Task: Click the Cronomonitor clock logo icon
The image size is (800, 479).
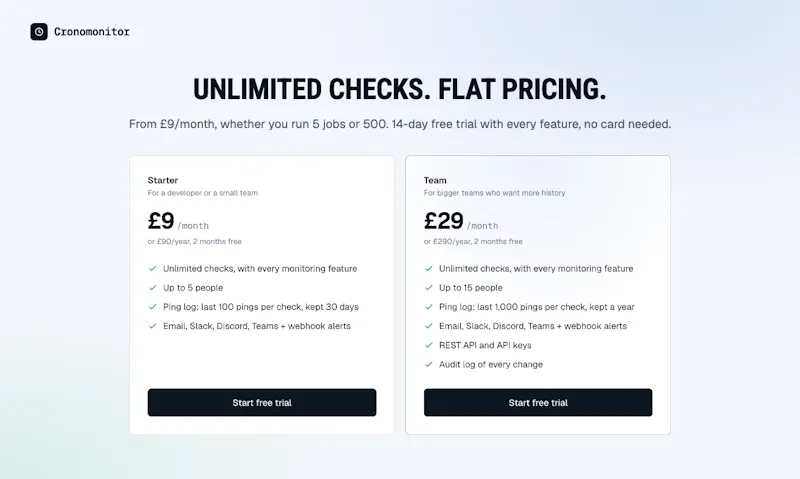Action: pyautogui.click(x=39, y=32)
